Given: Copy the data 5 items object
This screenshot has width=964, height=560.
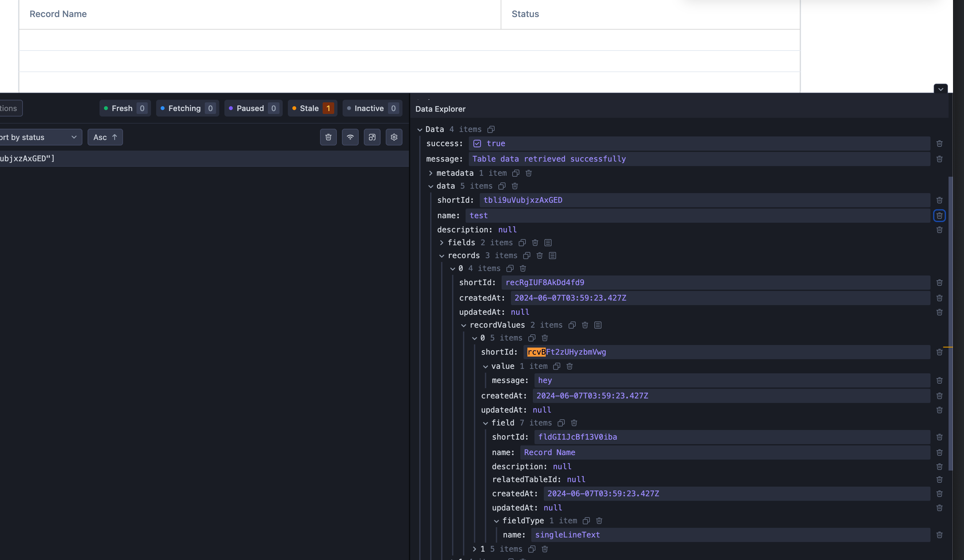Looking at the screenshot, I should coord(502,186).
